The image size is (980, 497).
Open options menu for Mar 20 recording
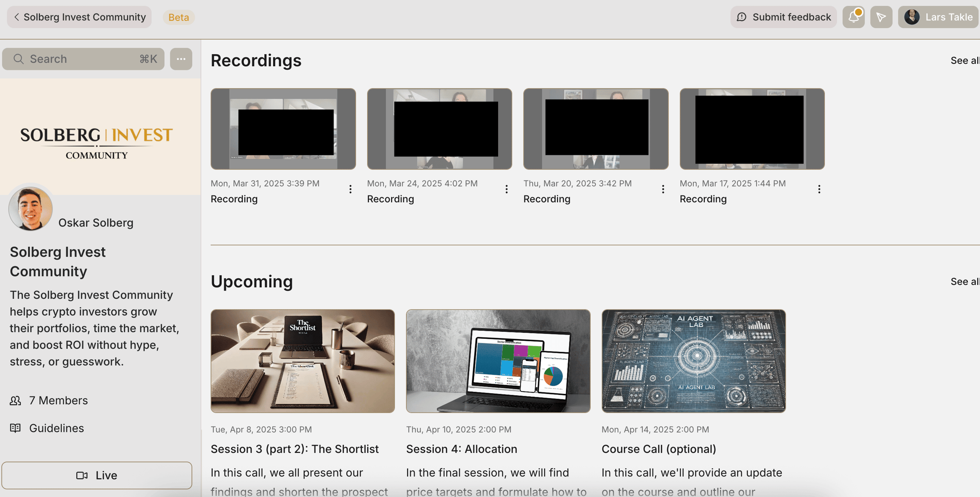tap(663, 189)
